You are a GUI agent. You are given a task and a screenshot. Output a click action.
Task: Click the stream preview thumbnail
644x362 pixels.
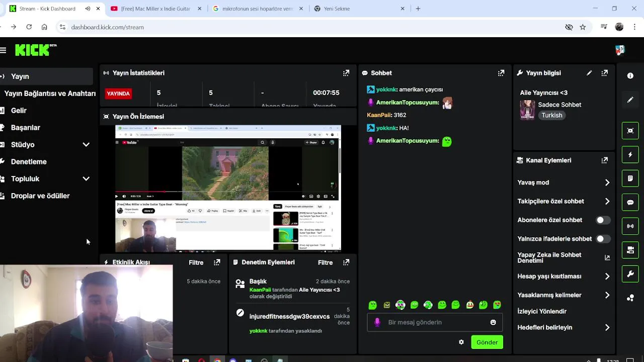point(228,188)
